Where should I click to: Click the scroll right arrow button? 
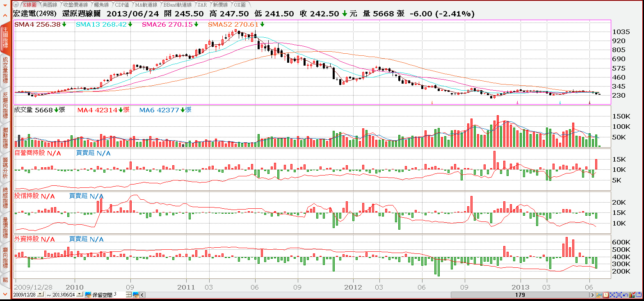tap(593, 295)
